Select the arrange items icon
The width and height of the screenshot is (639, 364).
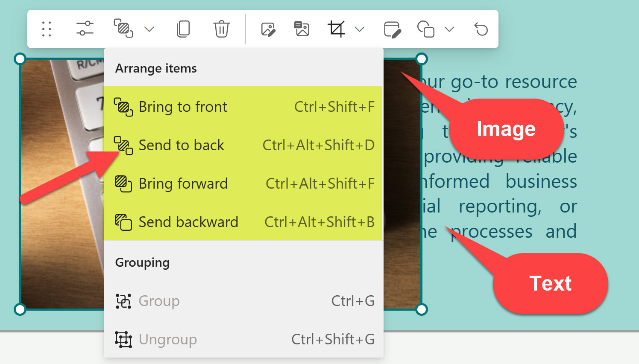(x=123, y=29)
